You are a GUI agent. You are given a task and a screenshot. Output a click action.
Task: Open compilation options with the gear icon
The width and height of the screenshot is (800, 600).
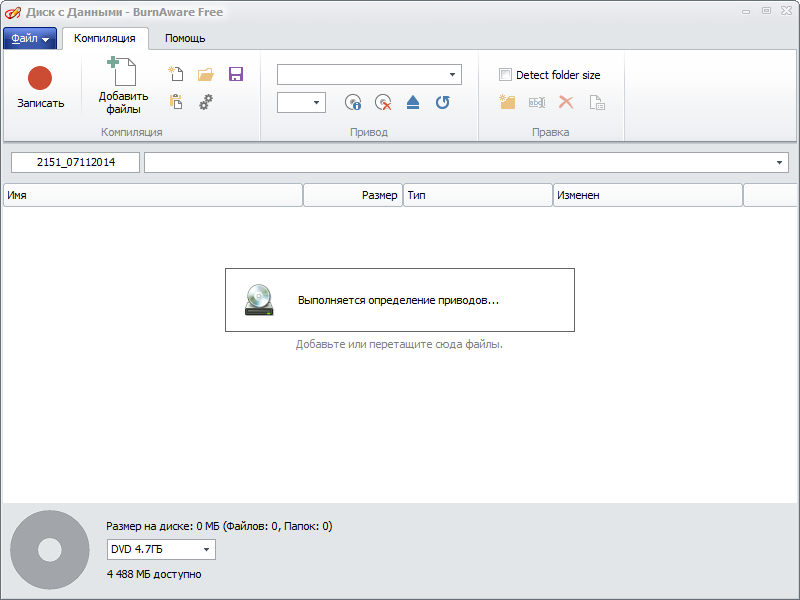tap(206, 102)
